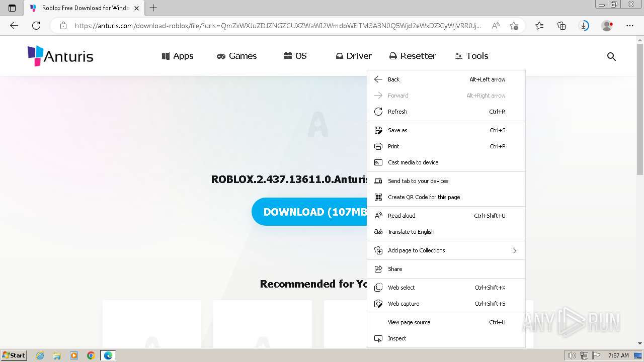Open the Tools navigation item
644x362 pixels.
(471, 56)
